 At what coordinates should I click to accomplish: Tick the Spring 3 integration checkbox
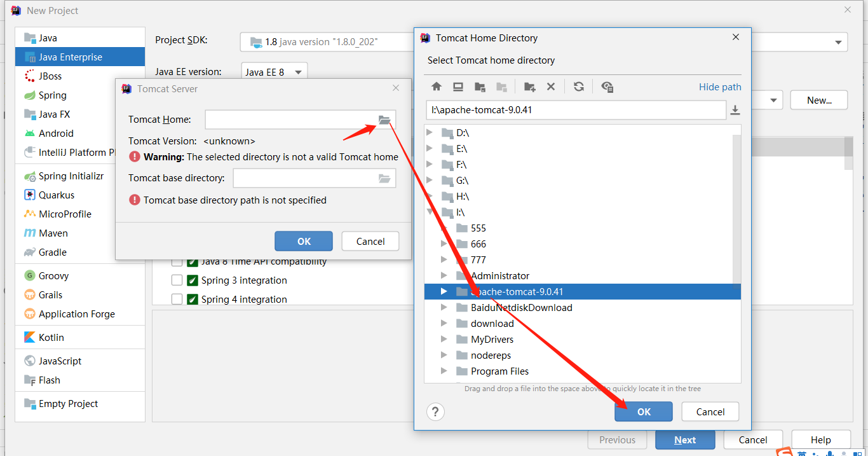tap(177, 280)
